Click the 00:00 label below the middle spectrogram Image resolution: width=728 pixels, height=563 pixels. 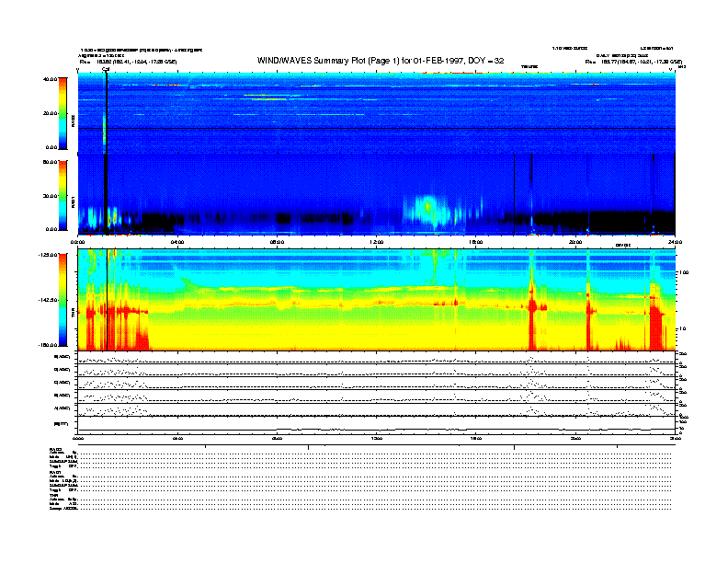77,242
